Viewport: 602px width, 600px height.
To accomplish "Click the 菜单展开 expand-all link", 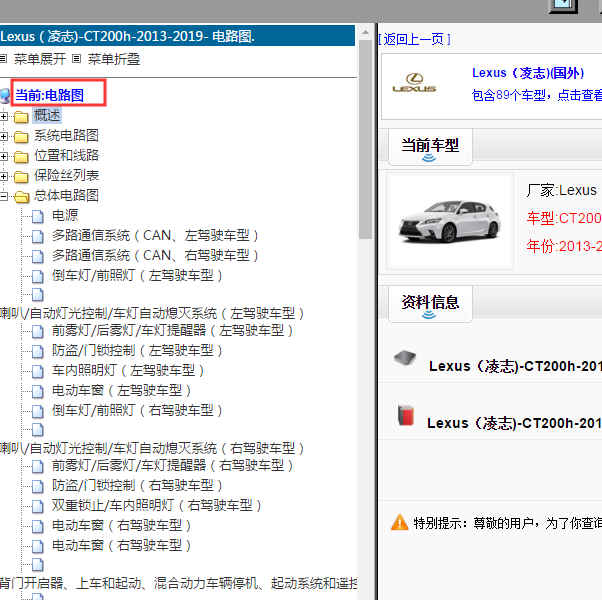I will coord(40,59).
